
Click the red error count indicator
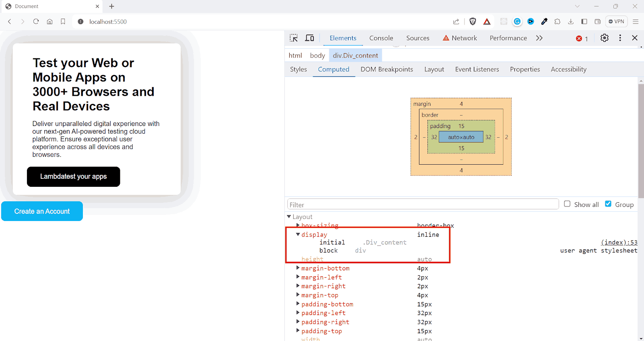tap(582, 39)
